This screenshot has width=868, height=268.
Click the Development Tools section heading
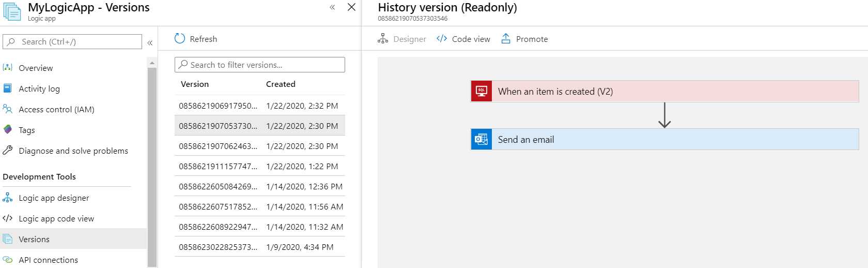[39, 176]
